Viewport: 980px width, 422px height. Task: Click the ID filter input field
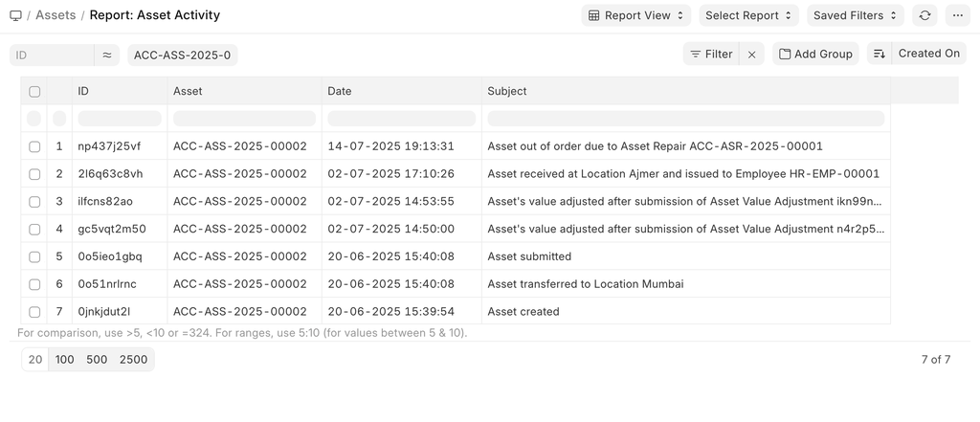click(x=52, y=56)
